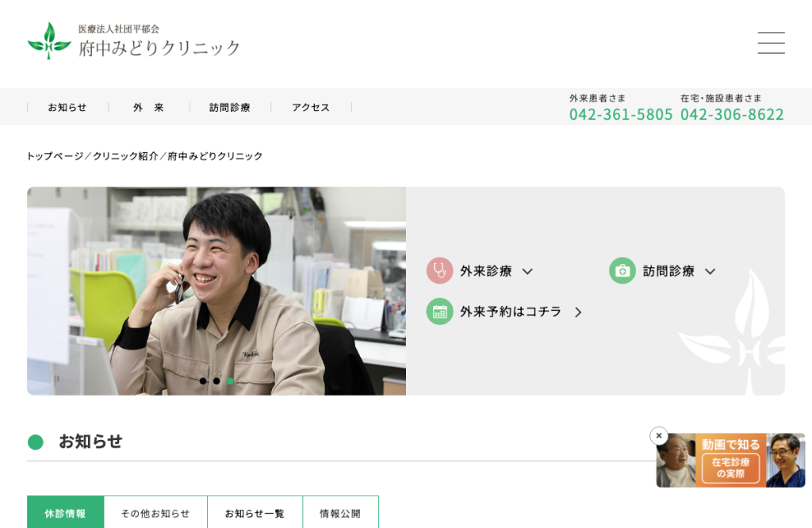The image size is (812, 528).
Task: Select the 情報公開 tab
Action: click(340, 512)
